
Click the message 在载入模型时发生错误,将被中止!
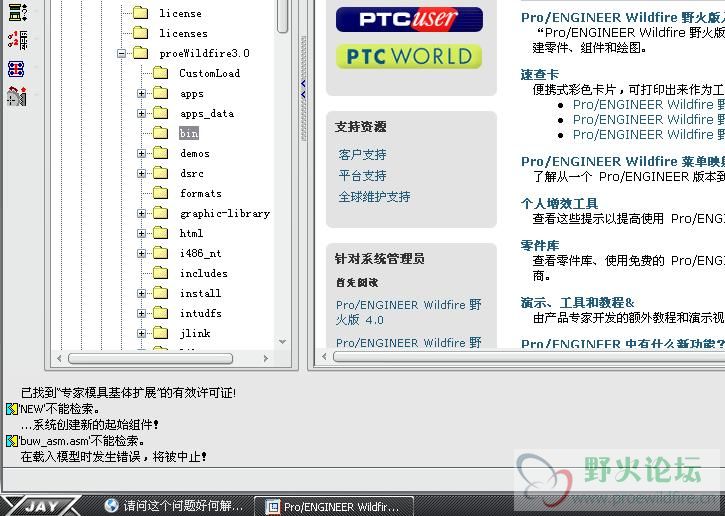(113, 457)
